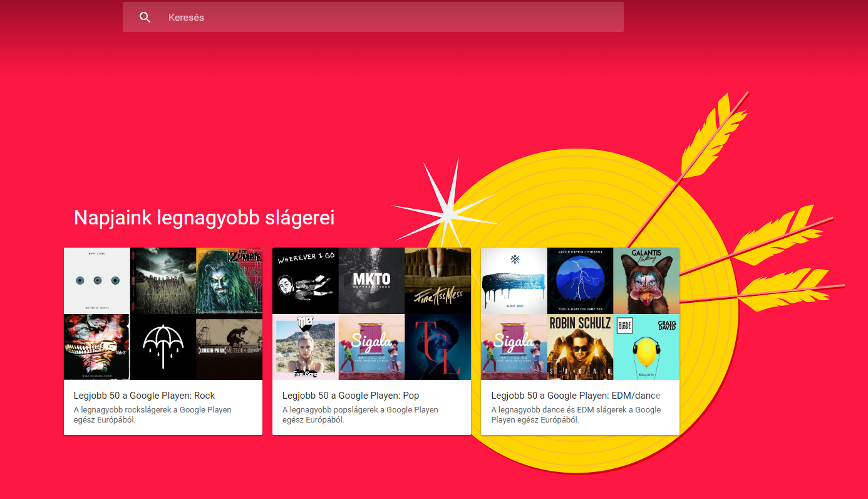Select Calvin Harris & Rihanna lightning cover
The image size is (868, 499).
(580, 281)
